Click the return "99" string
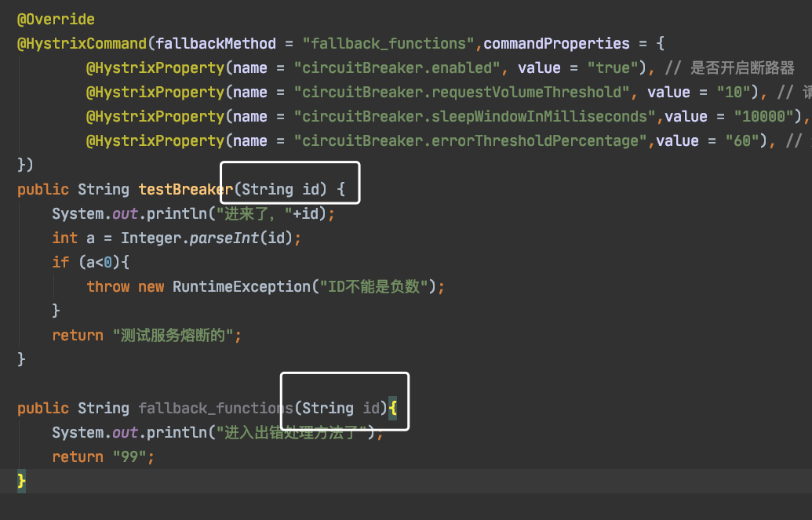The height and width of the screenshot is (520, 812). coord(129,456)
